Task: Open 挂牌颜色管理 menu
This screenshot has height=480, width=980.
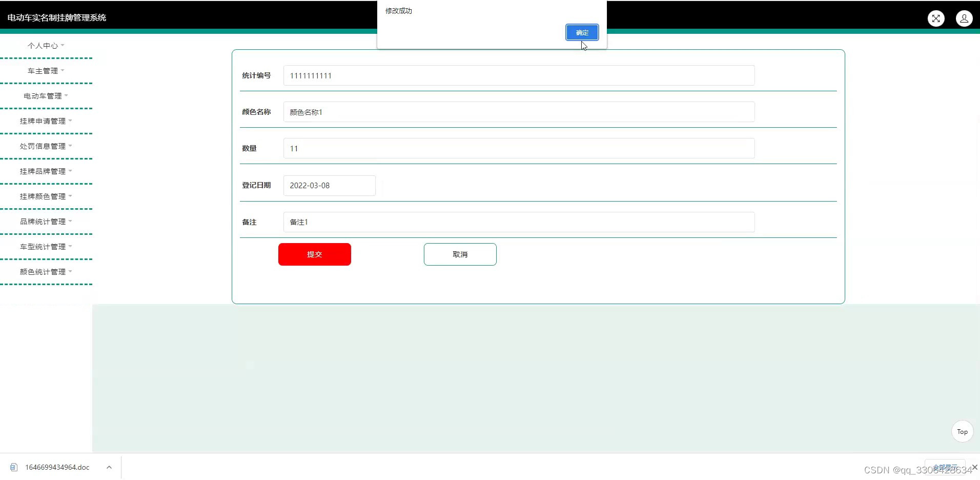Action: [46, 196]
